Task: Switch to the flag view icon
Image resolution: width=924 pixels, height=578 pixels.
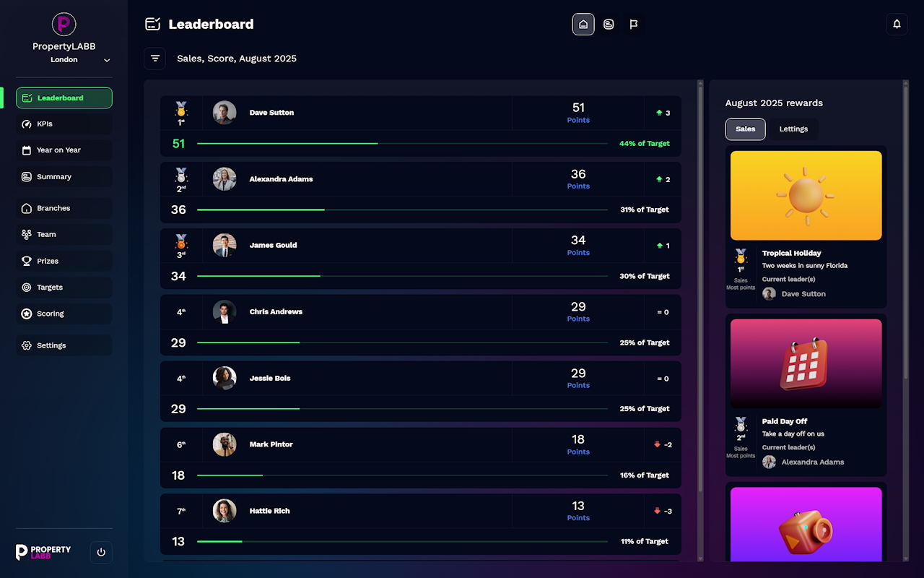Action: point(634,24)
